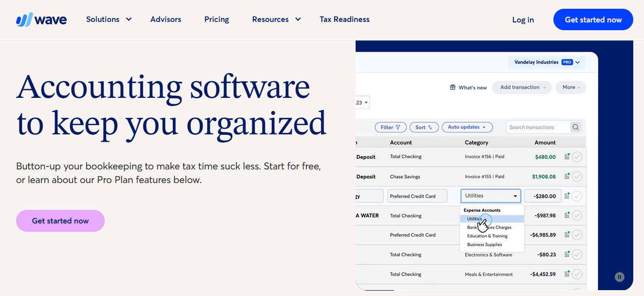Mark the -$6,985.89 transaction as reviewed
Screen dimensions: 644x296
[x=577, y=235]
